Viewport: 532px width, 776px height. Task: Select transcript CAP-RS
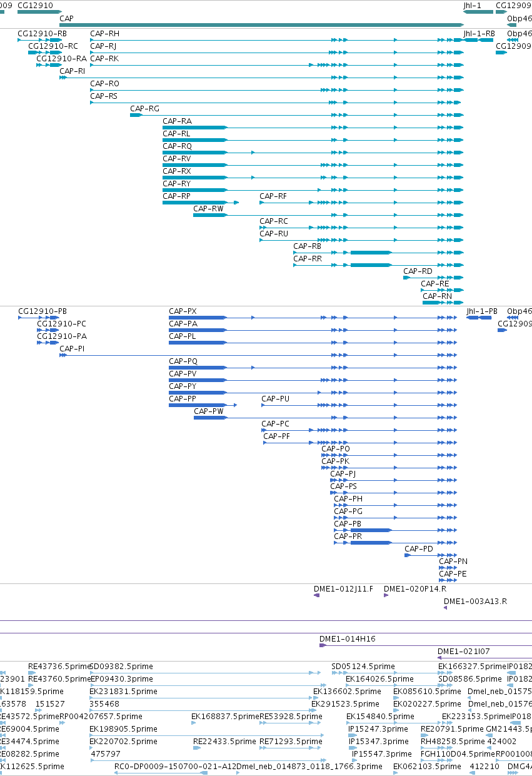[x=276, y=103]
